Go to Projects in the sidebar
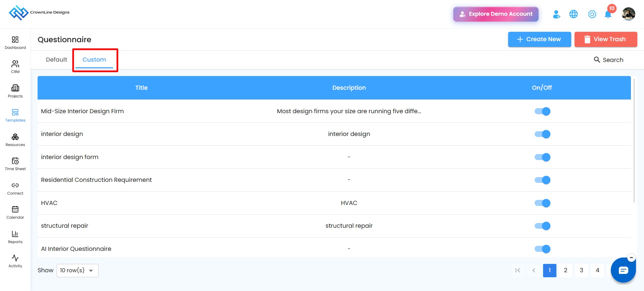This screenshot has height=291, width=644. coord(15,91)
